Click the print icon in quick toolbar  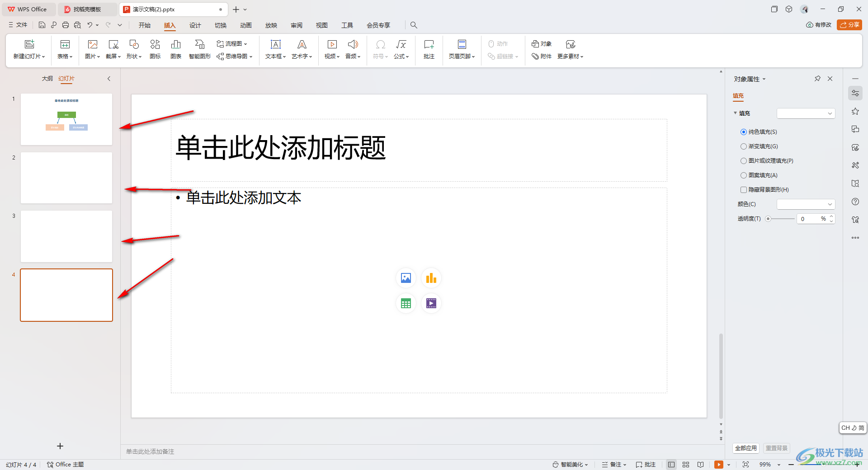[x=66, y=25]
